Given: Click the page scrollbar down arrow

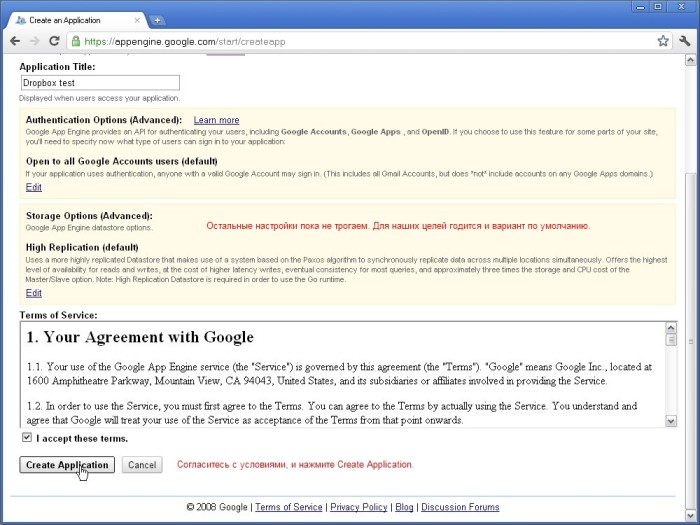Looking at the screenshot, I should pos(690,516).
